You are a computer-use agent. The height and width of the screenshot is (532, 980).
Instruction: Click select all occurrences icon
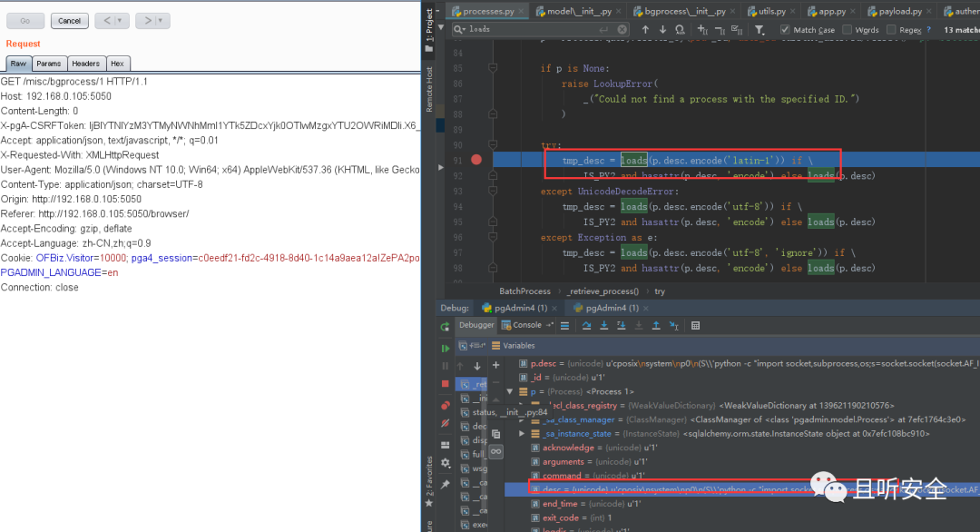pyautogui.click(x=737, y=29)
